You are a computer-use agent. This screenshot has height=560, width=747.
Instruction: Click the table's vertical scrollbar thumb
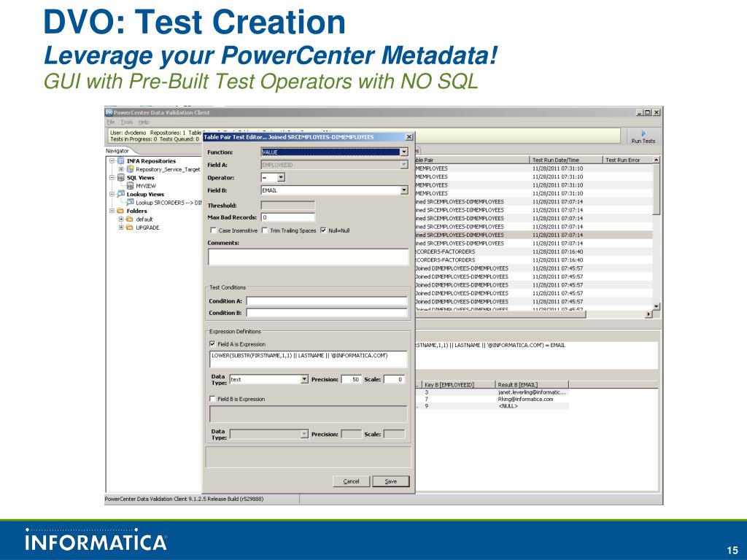click(x=657, y=189)
